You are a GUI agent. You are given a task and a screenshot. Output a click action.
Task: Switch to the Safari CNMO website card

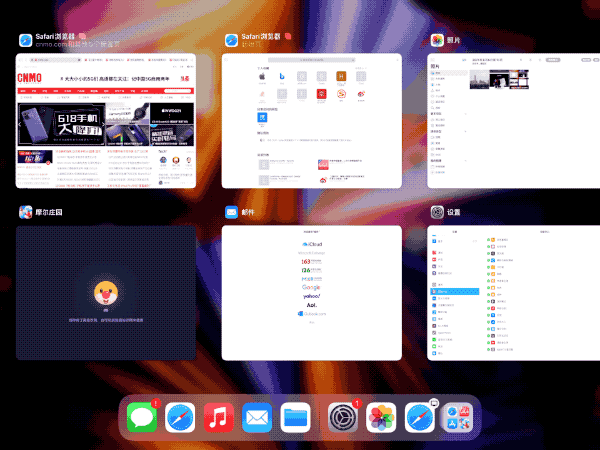(106, 122)
